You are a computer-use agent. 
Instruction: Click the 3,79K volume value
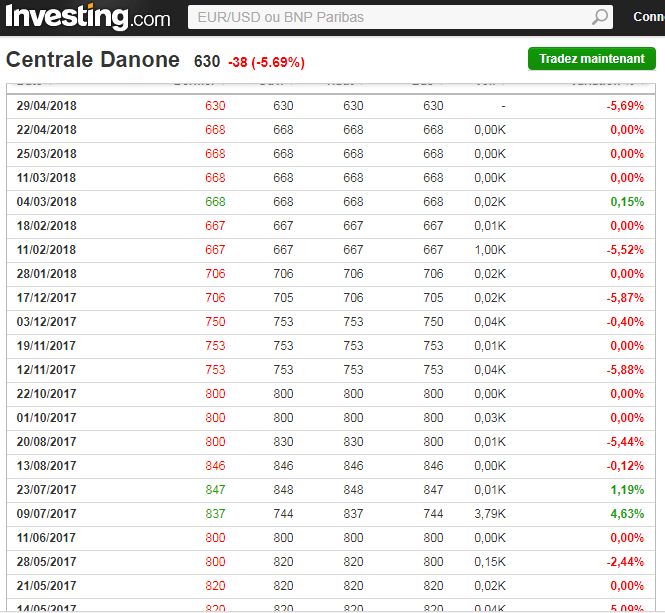point(489,514)
